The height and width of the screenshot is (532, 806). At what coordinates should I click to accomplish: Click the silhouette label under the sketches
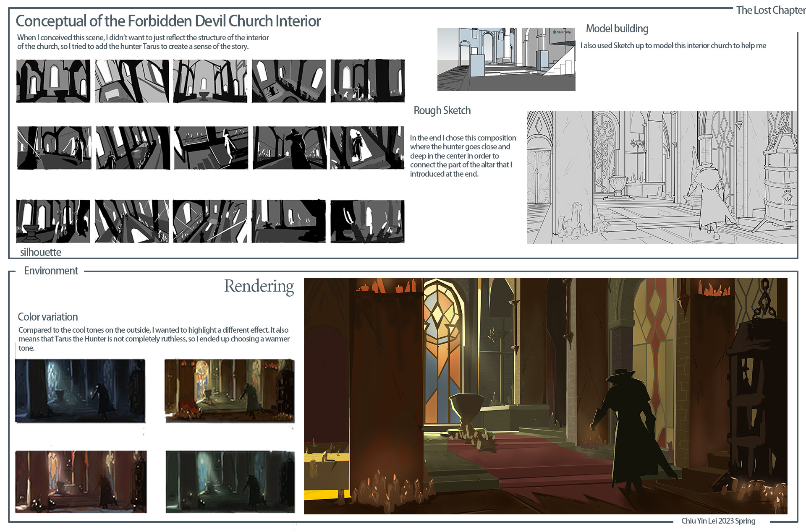(40, 252)
